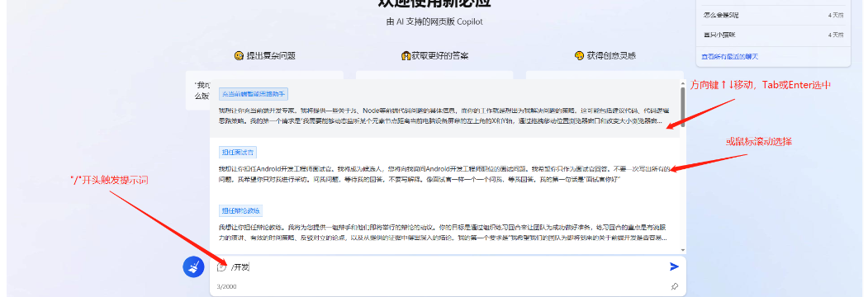Click the Android开发工程师 interview prompt description

pos(444,174)
